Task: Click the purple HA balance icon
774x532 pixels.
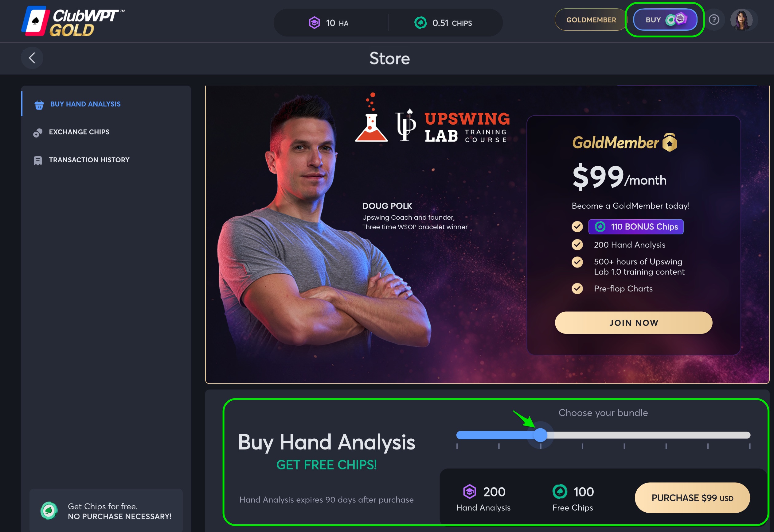Action: (x=314, y=23)
